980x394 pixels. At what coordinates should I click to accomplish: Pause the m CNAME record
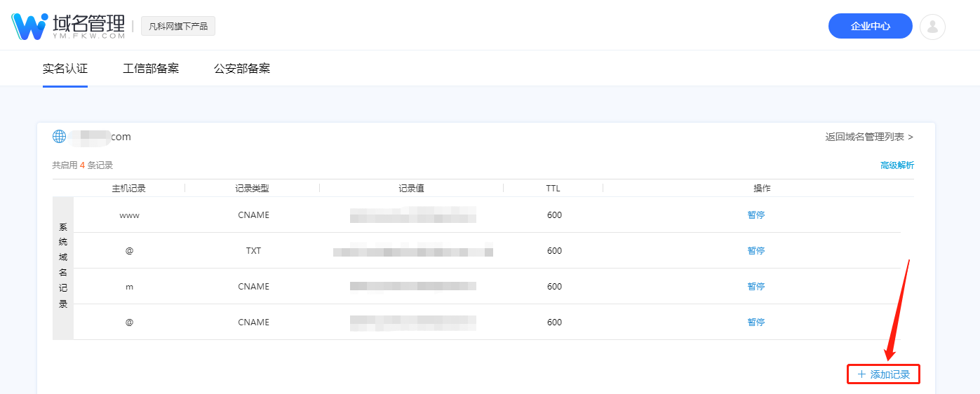click(x=756, y=287)
